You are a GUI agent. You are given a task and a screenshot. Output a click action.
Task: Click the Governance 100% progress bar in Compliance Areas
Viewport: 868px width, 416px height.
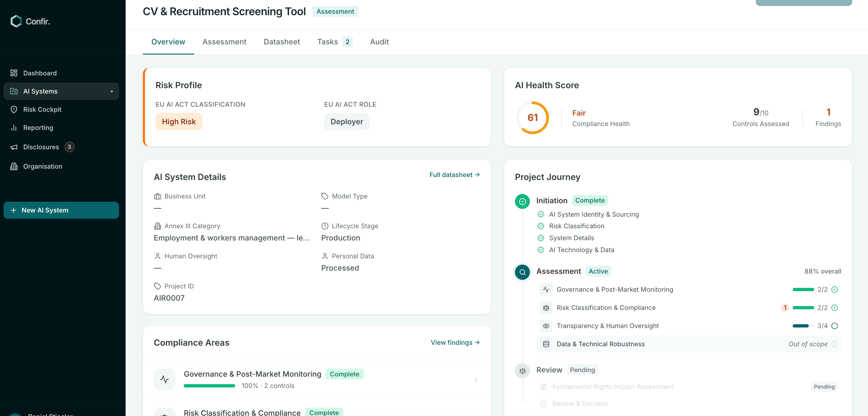tap(209, 386)
